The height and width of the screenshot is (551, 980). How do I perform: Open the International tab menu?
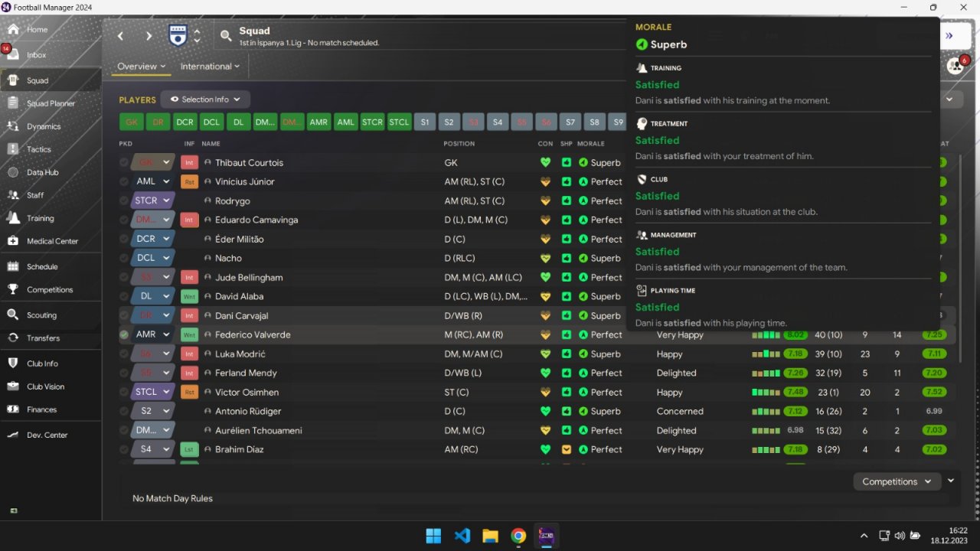pos(210,67)
